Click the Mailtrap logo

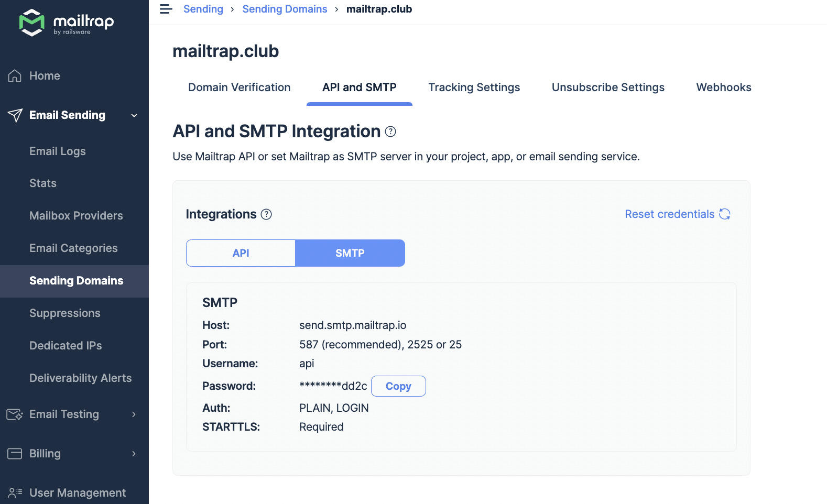point(67,23)
